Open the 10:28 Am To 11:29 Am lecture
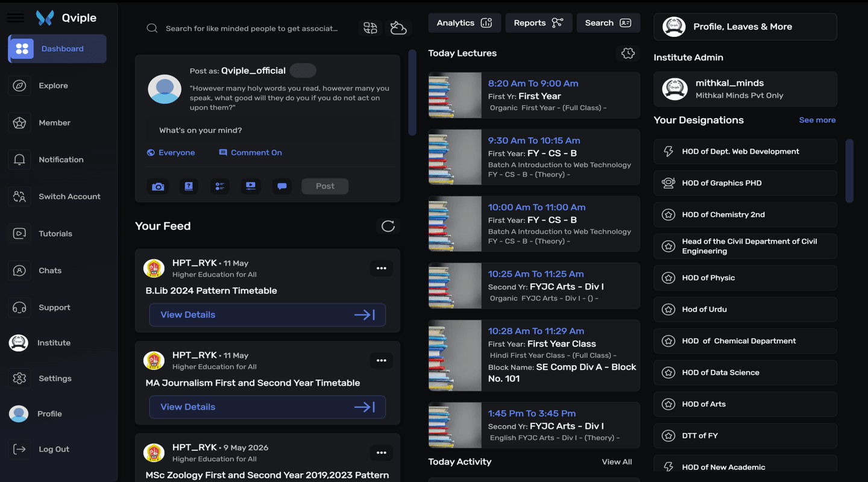 coord(534,355)
